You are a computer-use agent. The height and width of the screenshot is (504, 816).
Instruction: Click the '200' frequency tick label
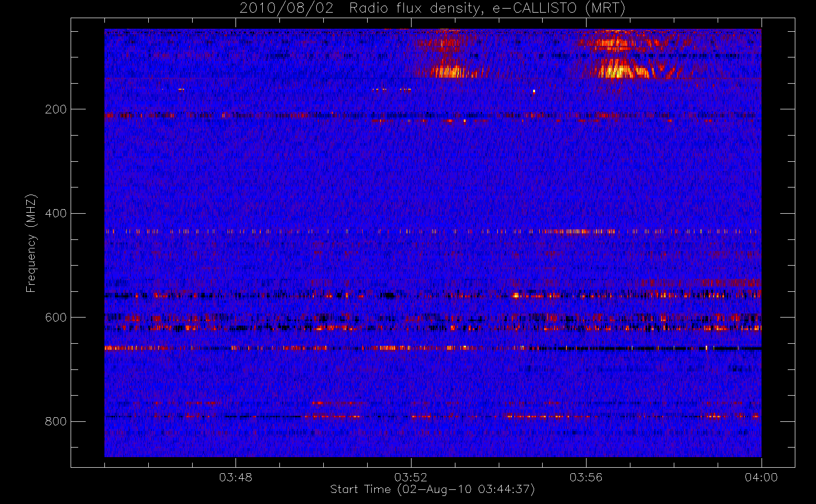(x=55, y=109)
